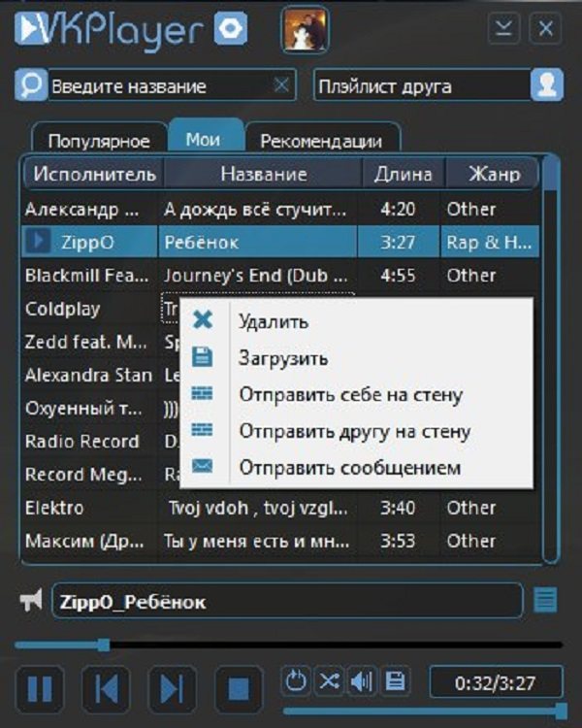Viewport: 582px width, 728px height.
Task: Click save track floppy icon in controls
Action: [x=395, y=681]
